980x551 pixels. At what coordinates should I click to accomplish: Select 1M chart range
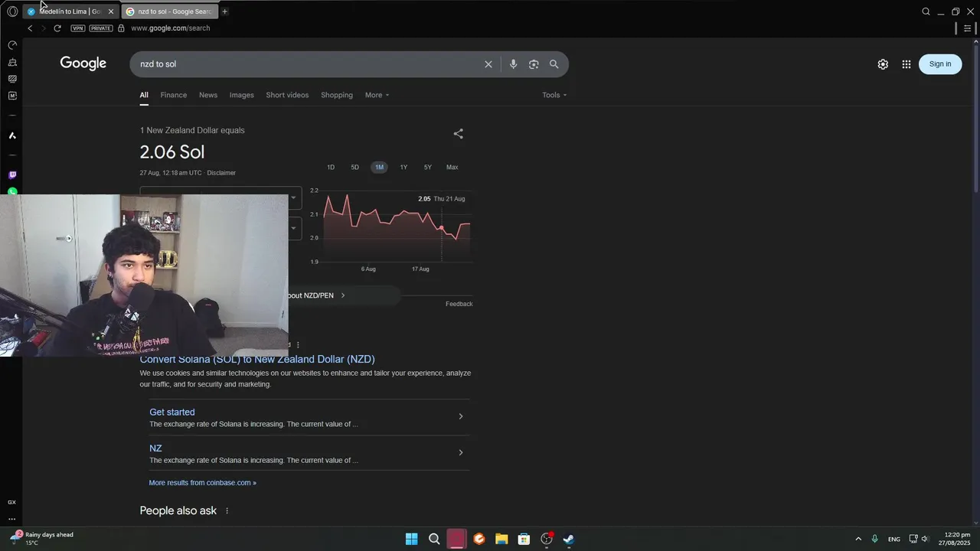pyautogui.click(x=379, y=167)
